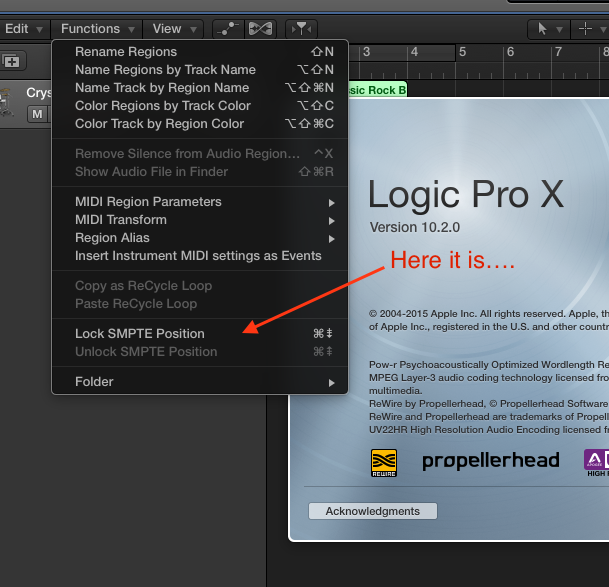Image resolution: width=609 pixels, height=587 pixels.
Task: Toggle the automation curve button in toolbar
Action: (x=228, y=29)
